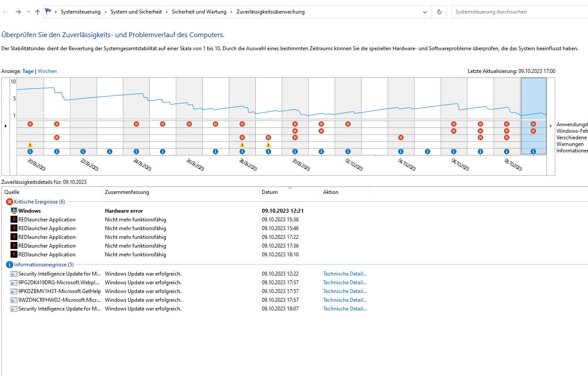Click the Windows Hardware error row icon

[x=14, y=211]
